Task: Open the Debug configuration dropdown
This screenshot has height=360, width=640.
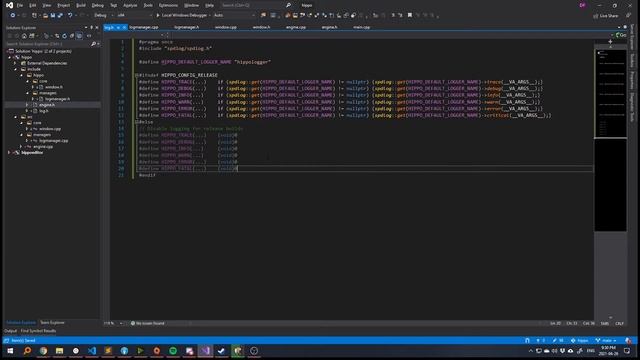Action: (103, 16)
